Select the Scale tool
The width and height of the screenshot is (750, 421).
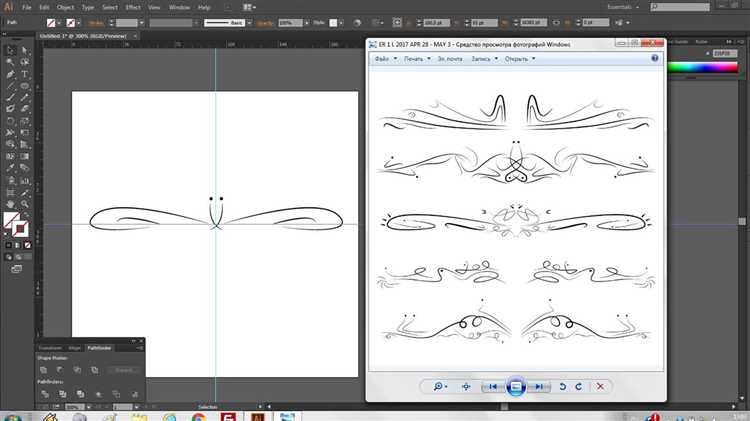tap(24, 121)
